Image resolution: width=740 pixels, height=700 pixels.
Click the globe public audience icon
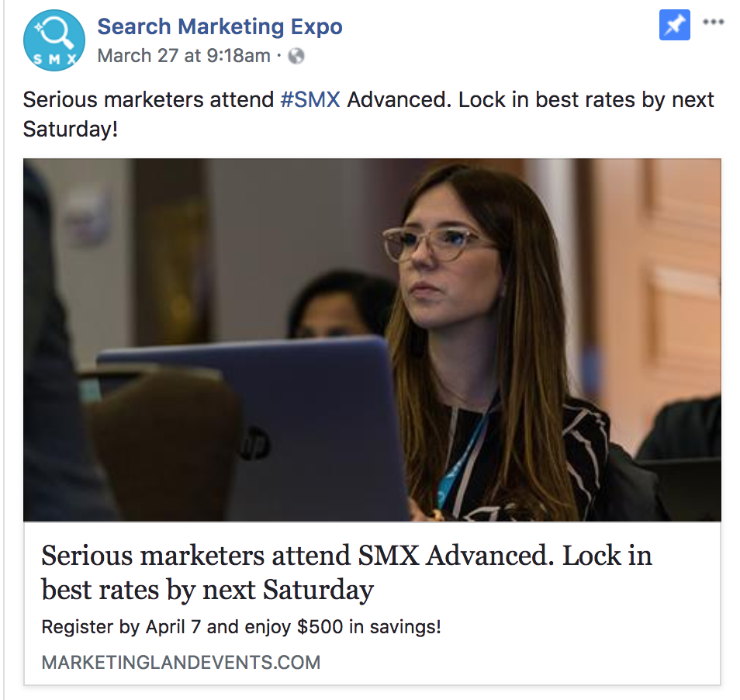(296, 56)
